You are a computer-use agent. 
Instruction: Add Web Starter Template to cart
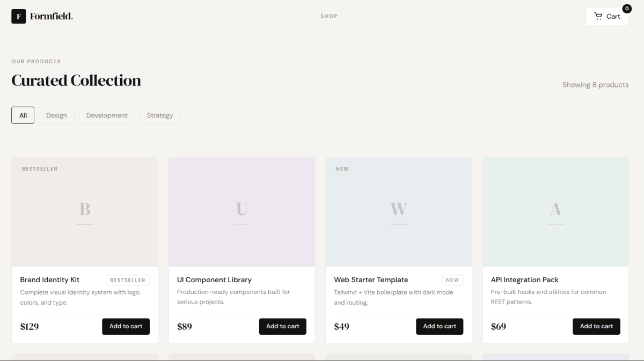440,326
